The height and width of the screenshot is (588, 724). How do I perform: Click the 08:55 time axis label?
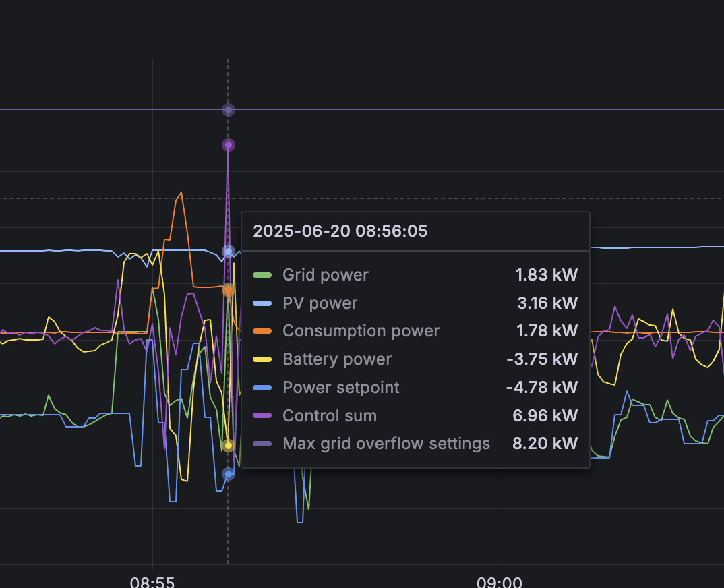pyautogui.click(x=152, y=581)
